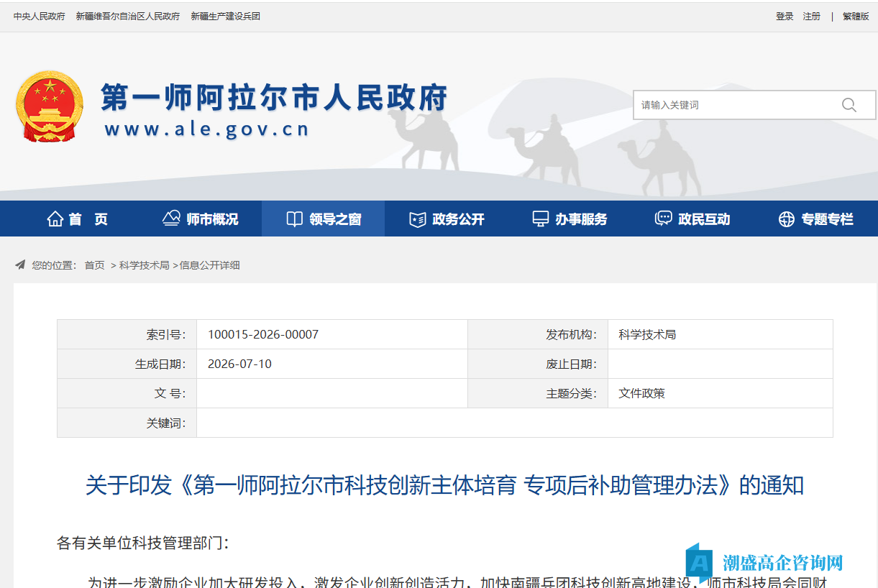Click the site title 第一师阿拉尔市人民政府

click(274, 97)
